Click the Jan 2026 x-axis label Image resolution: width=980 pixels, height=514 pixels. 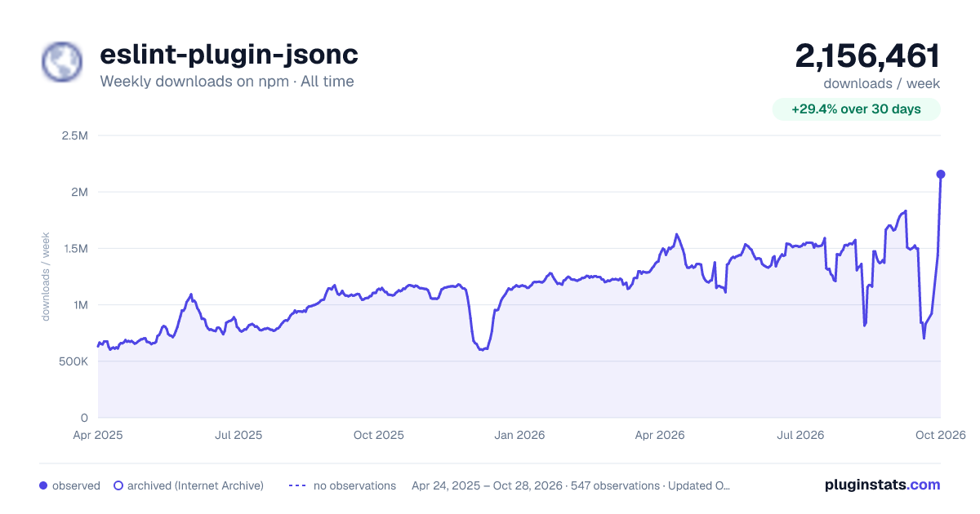[x=519, y=435]
